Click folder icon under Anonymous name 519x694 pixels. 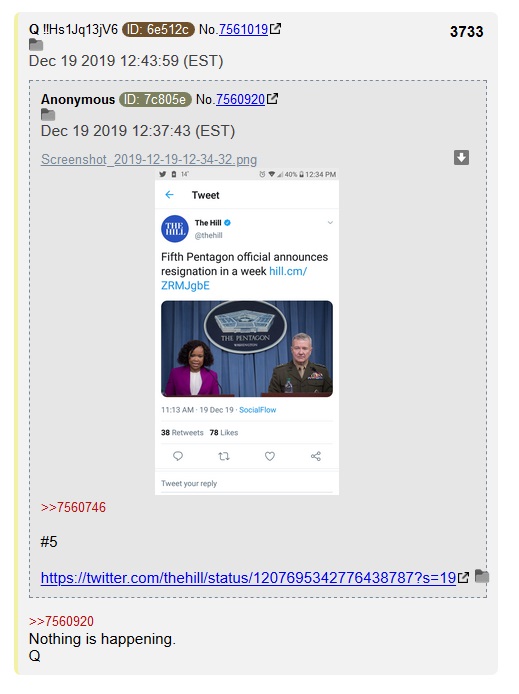48,115
